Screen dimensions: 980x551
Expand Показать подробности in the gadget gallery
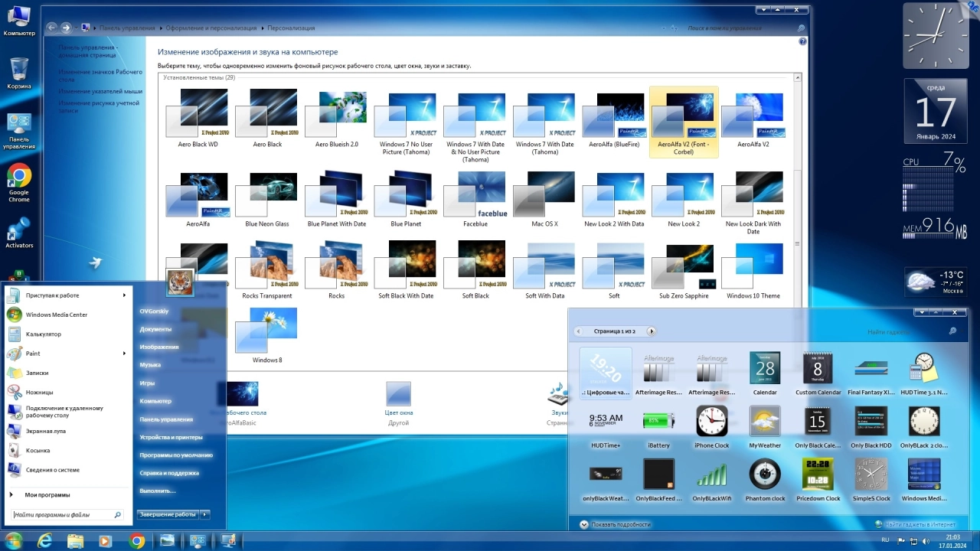tap(615, 524)
